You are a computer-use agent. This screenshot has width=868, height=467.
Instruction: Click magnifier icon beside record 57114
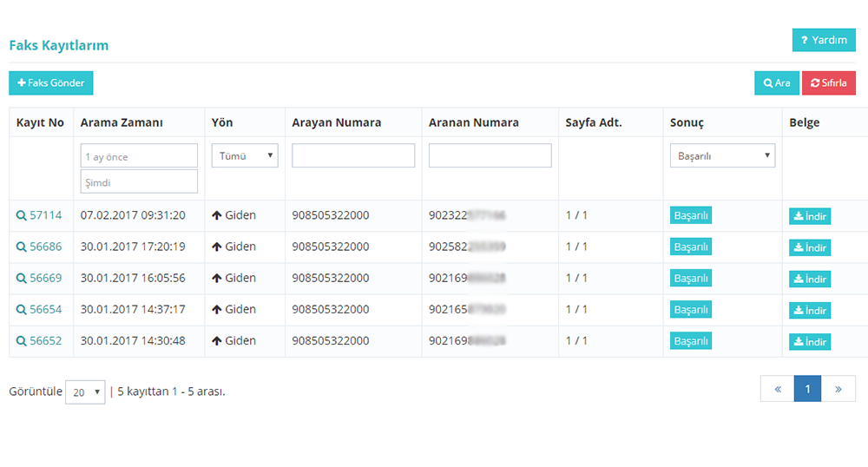click(21, 215)
